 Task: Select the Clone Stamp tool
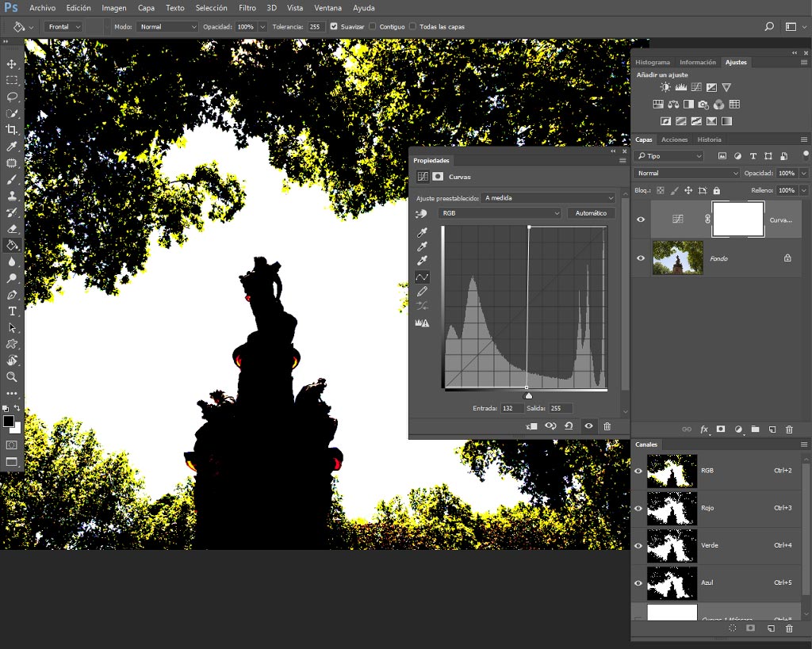point(11,196)
